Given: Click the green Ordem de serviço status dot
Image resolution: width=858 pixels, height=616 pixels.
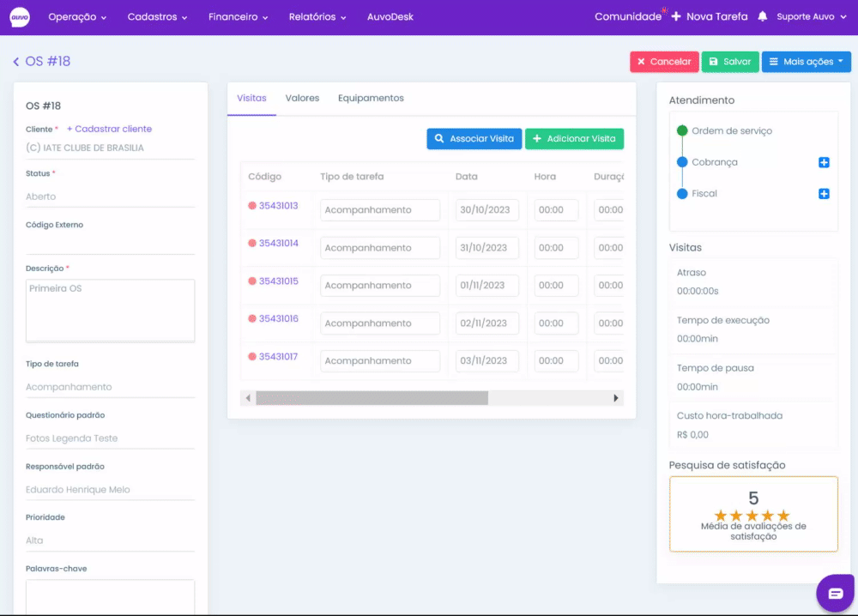Looking at the screenshot, I should tap(682, 130).
